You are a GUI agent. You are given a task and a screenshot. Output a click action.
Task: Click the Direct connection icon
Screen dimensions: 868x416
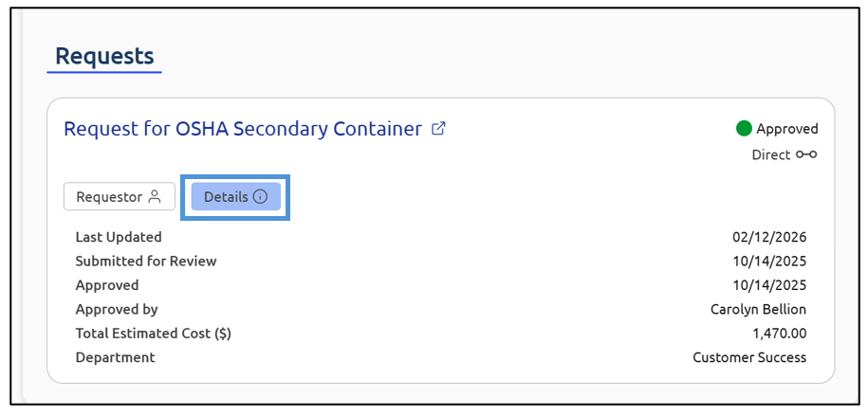click(806, 154)
